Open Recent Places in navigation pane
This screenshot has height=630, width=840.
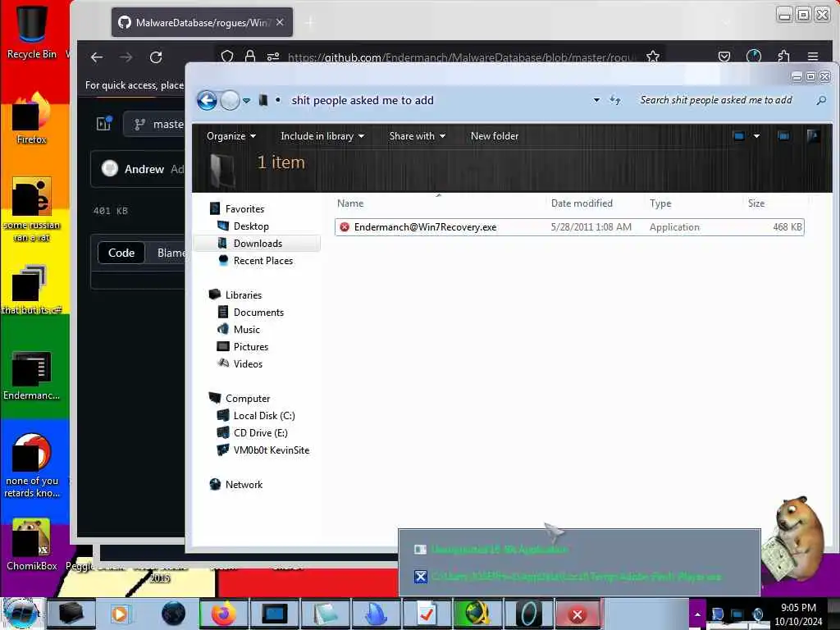(263, 260)
